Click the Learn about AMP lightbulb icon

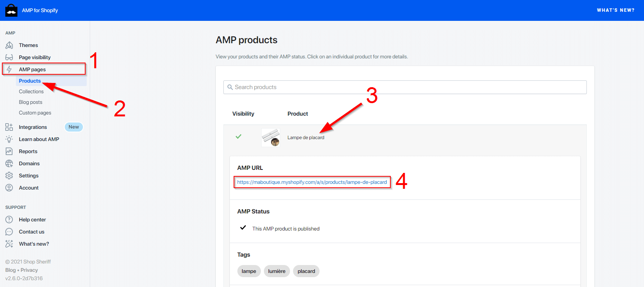point(9,139)
